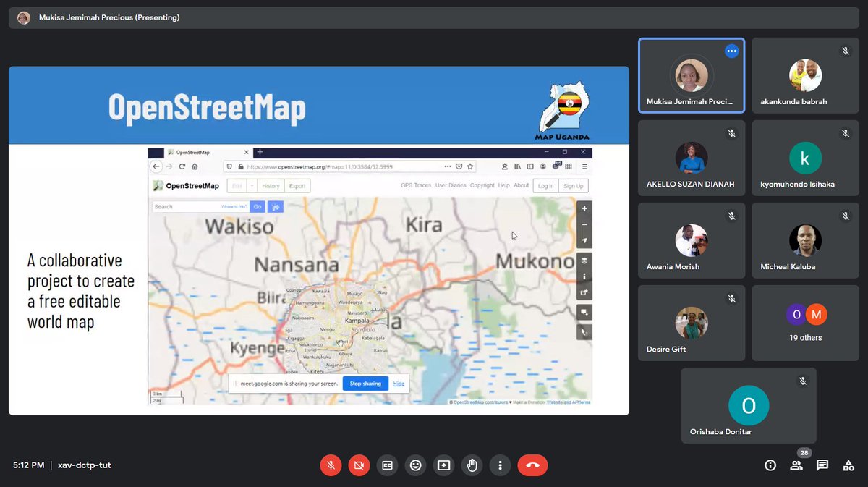
Task: Click presenter avatar beside Mukisa Jemimah Precious (Presenting)
Action: (x=24, y=17)
